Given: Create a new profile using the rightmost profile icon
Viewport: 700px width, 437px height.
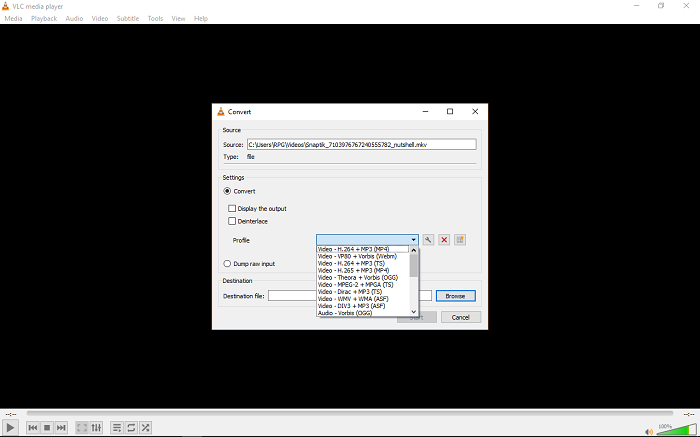Looking at the screenshot, I should point(460,240).
